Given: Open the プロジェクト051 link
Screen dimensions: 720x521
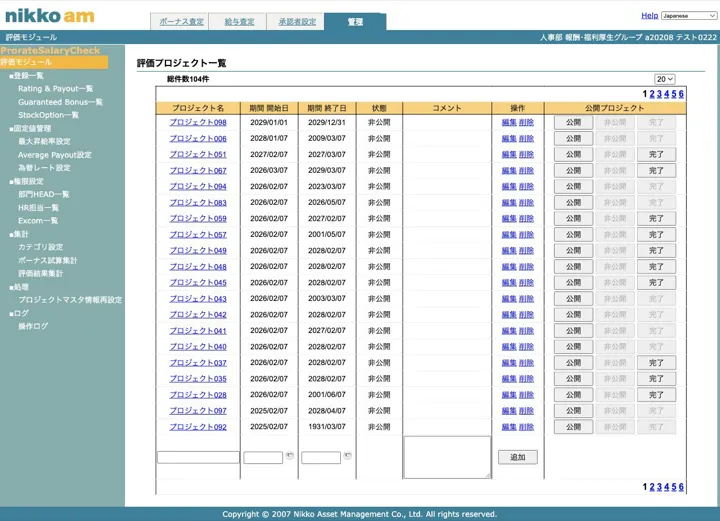Looking at the screenshot, I should [x=198, y=154].
